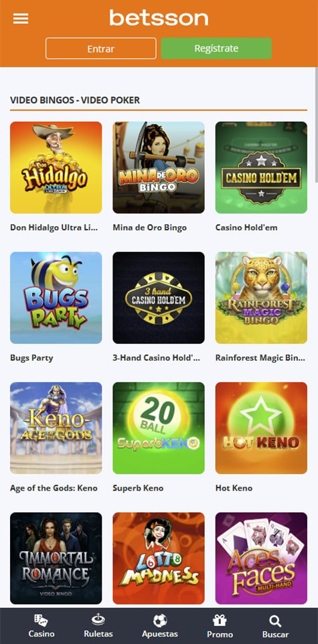Tap the Buscar magnifier icon
Screen dimensions: 318x644
pos(275,620)
